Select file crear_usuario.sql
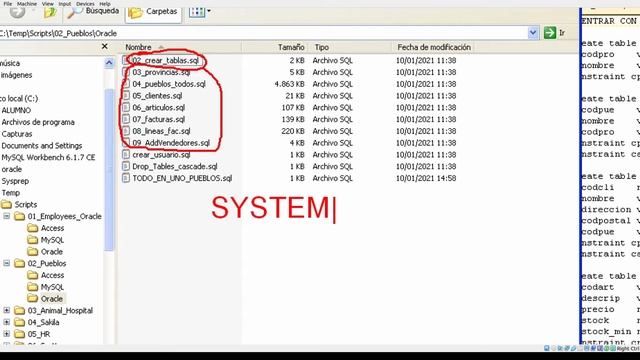The image size is (640, 360). 161,155
